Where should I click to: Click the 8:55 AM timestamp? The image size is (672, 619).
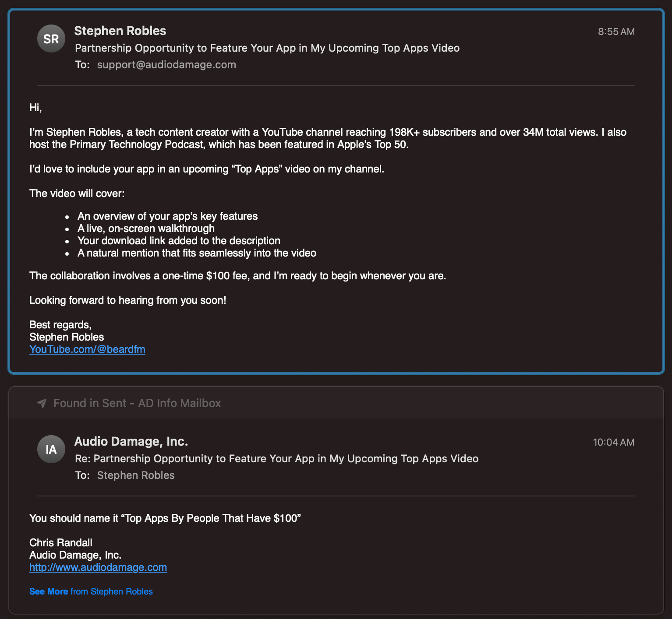click(x=616, y=32)
